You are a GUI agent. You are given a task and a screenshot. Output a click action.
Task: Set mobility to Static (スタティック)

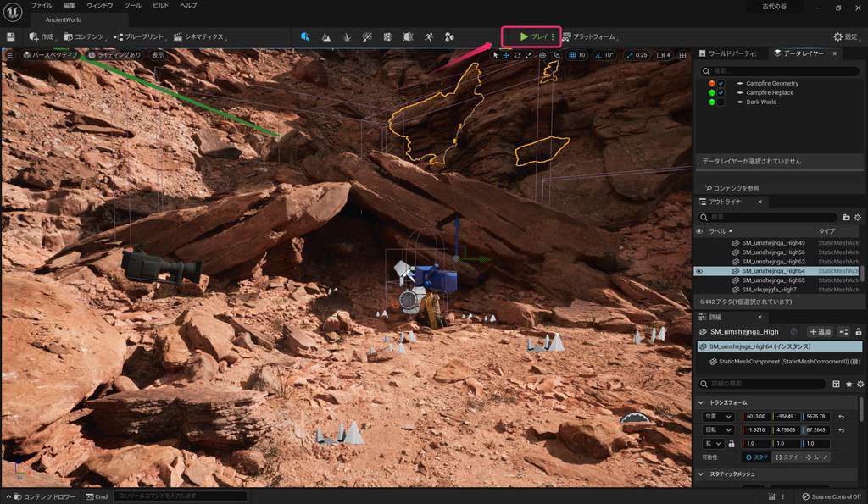[x=756, y=457]
